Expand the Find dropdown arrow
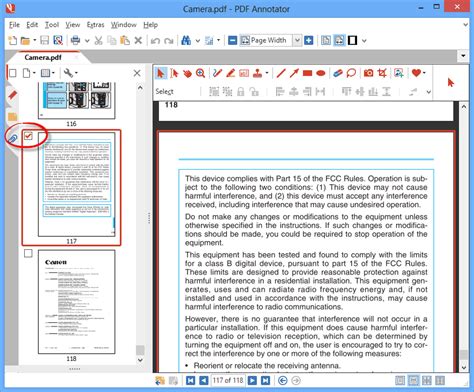 point(197,41)
